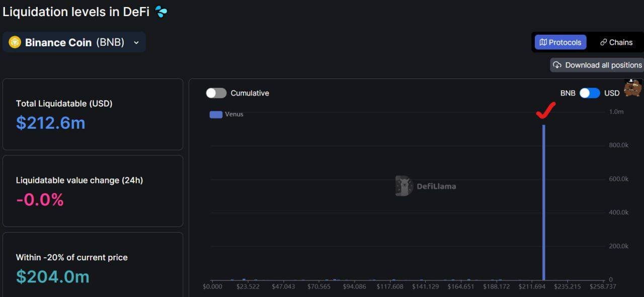644x297 pixels.
Task: Click the Liquidation levels in DeFi heading
Action: click(76, 12)
